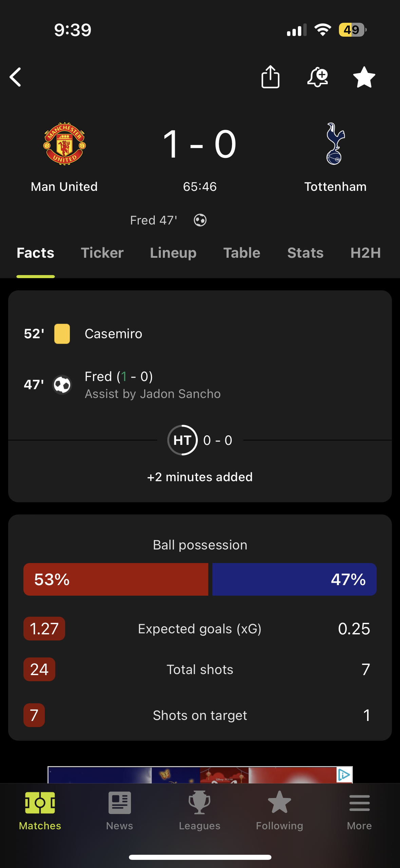The width and height of the screenshot is (400, 868).
Task: Open the Following star icon
Action: [x=279, y=803]
